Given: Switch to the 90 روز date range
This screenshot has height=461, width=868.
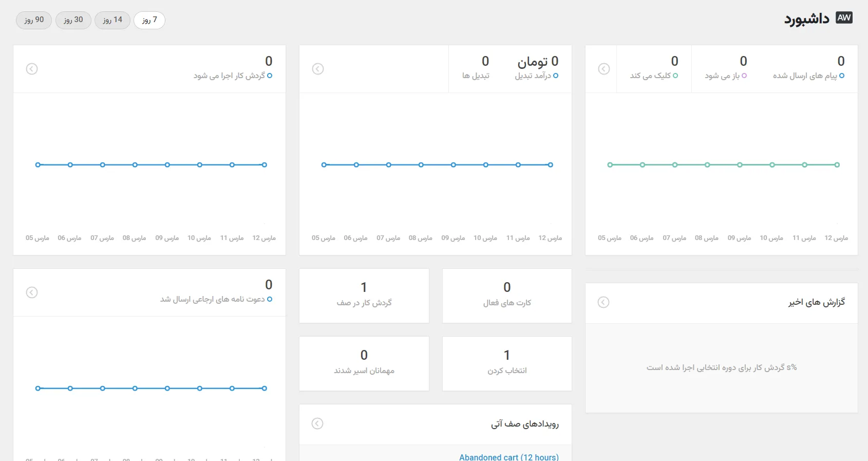Looking at the screenshot, I should pos(34,20).
